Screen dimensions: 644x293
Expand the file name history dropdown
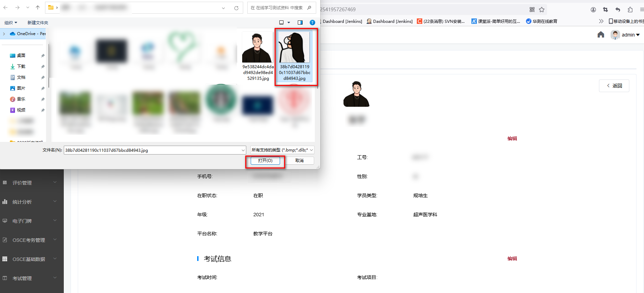pyautogui.click(x=243, y=150)
